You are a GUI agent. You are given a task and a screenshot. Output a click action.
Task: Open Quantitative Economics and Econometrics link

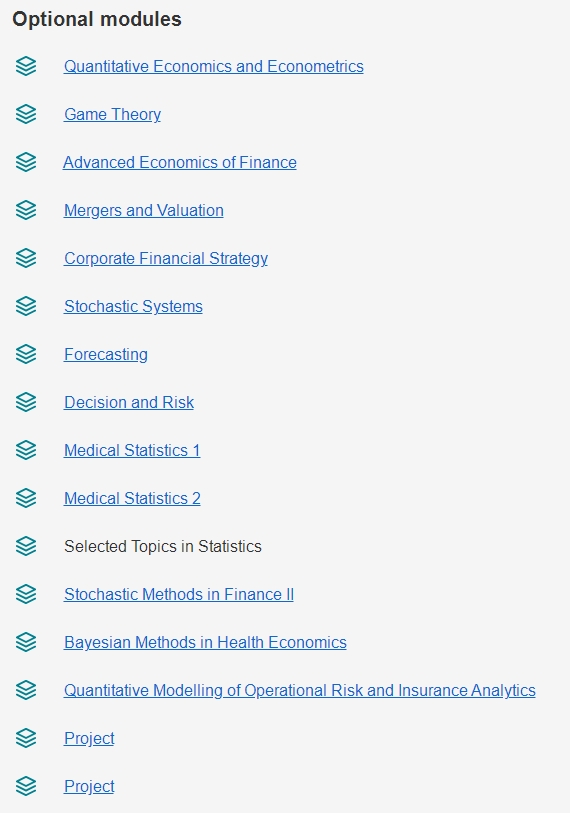pyautogui.click(x=214, y=66)
